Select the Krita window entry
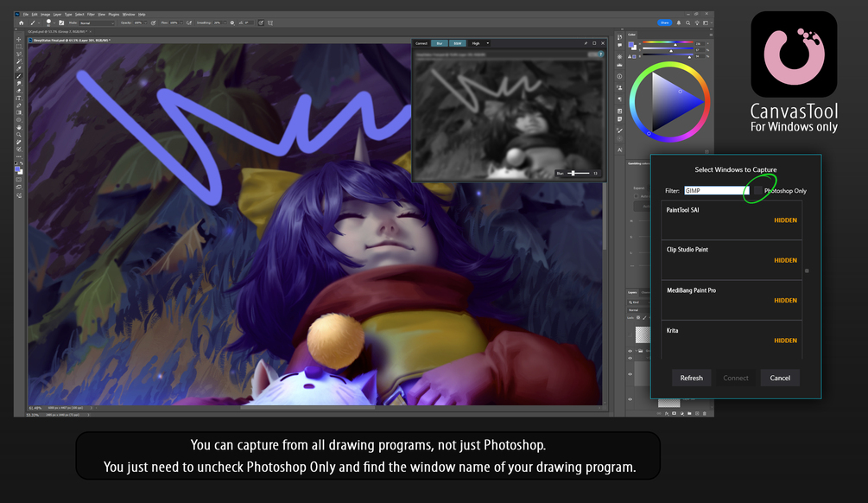Image resolution: width=868 pixels, height=503 pixels. (x=732, y=340)
